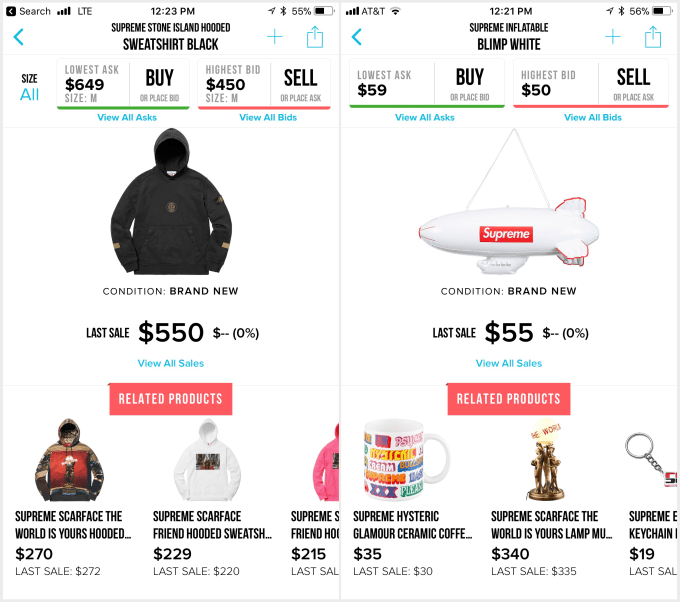
Task: Open Hysteric Glamour ceramic coffee mug
Action: [412, 498]
